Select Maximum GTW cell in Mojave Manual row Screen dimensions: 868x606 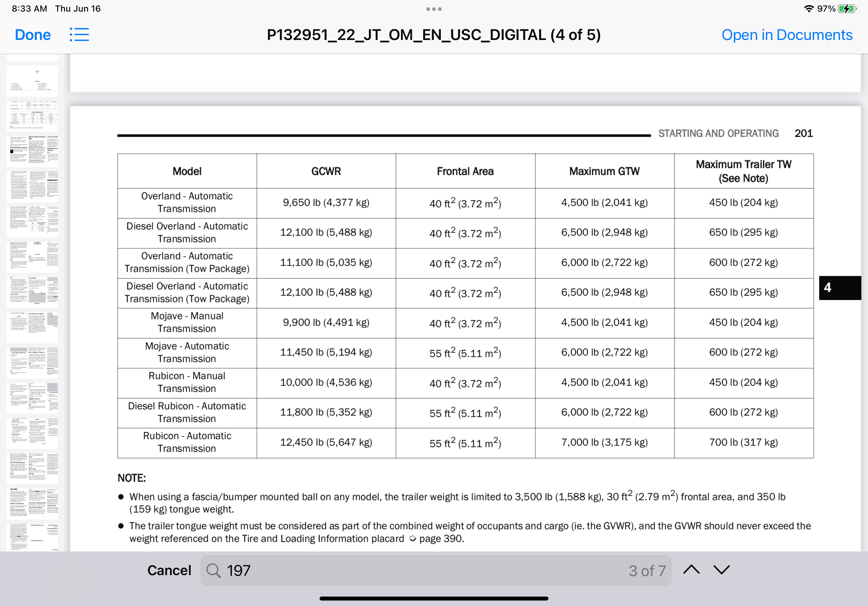point(604,323)
